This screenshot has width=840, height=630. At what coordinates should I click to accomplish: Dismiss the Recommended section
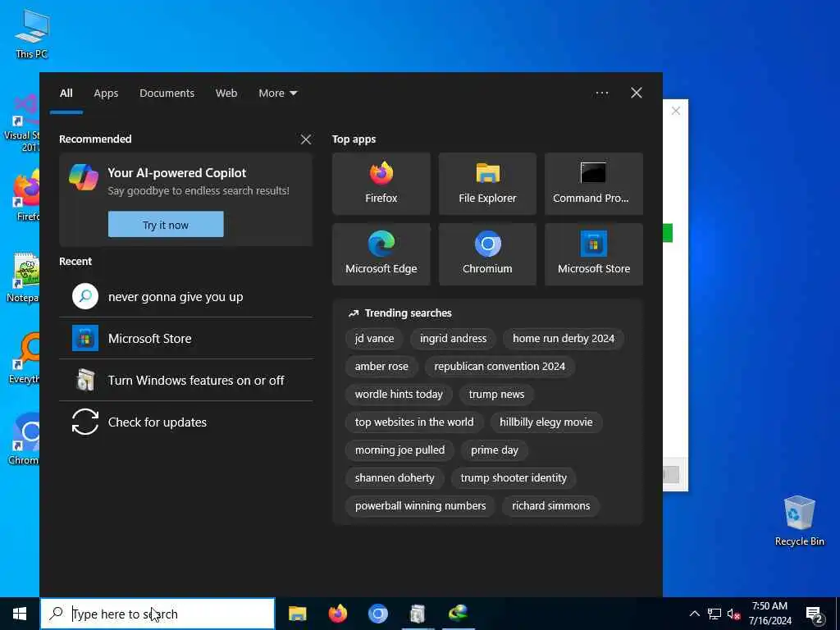pos(306,139)
